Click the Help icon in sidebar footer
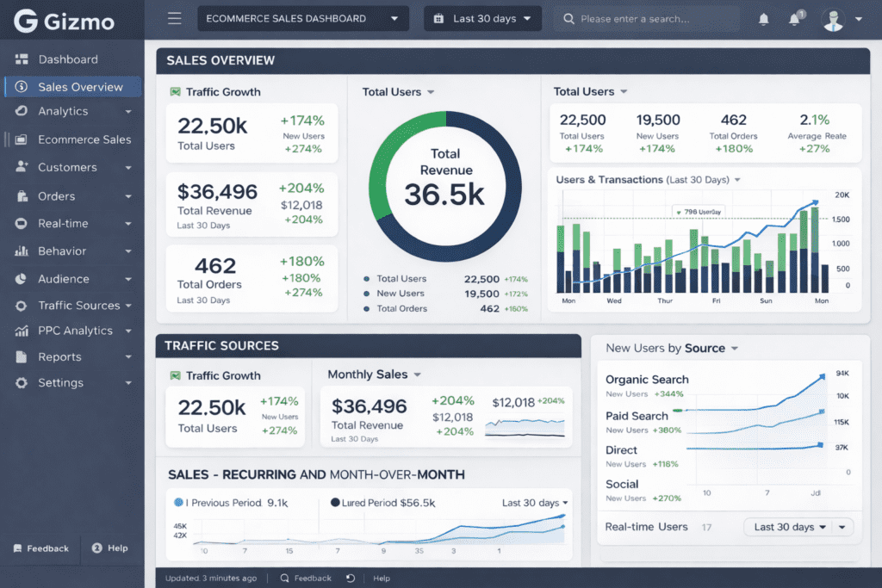Image resolution: width=882 pixels, height=588 pixels. click(97, 548)
